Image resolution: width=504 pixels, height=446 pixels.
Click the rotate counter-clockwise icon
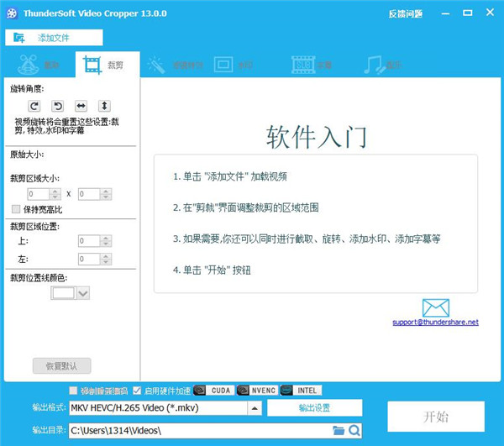click(58, 106)
